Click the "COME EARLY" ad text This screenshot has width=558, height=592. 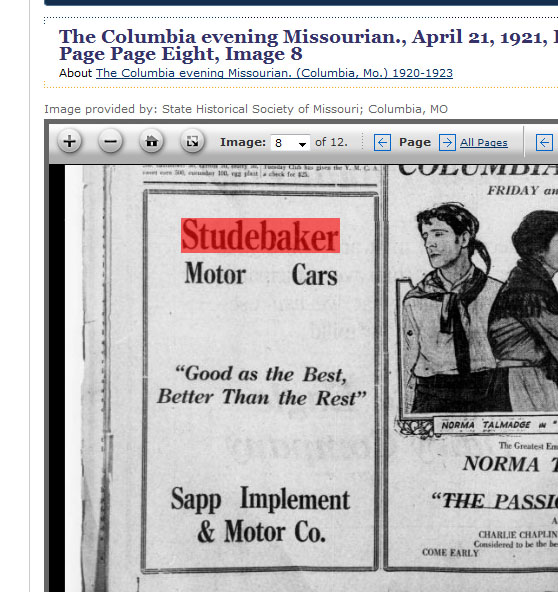(450, 552)
